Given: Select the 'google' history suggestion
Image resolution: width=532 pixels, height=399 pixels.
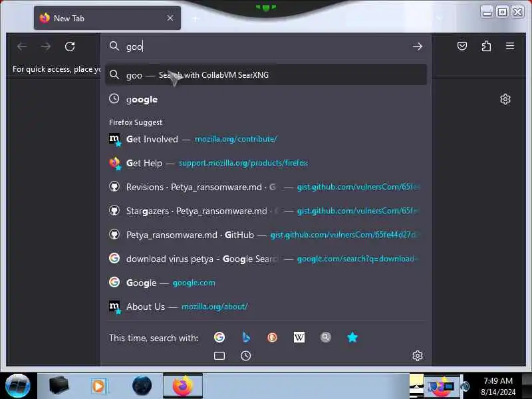Looking at the screenshot, I should coord(266,99).
